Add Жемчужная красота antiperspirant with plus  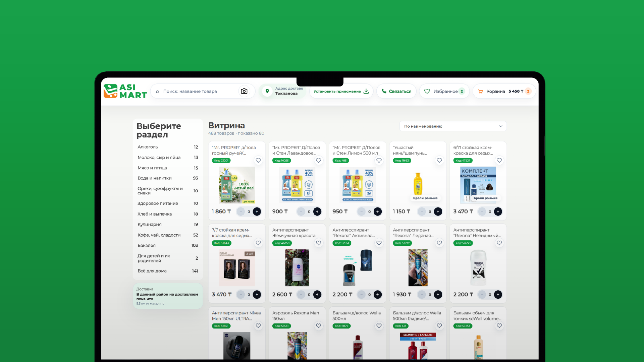(317, 295)
